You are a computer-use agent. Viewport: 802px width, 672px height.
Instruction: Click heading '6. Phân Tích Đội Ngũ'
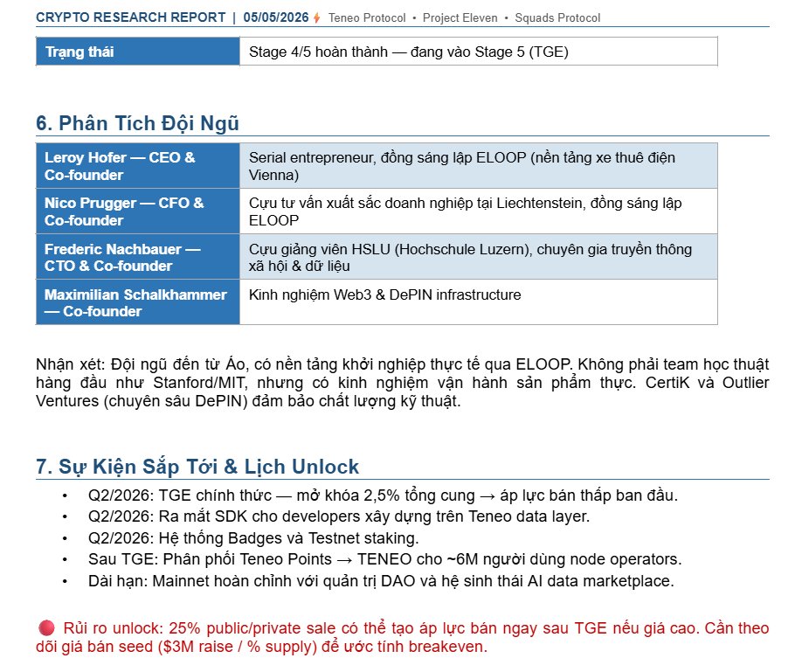[137, 123]
